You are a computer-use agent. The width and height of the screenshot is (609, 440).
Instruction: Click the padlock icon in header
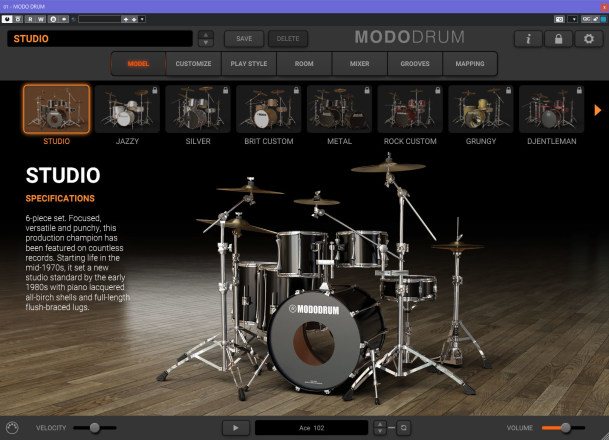(558, 39)
